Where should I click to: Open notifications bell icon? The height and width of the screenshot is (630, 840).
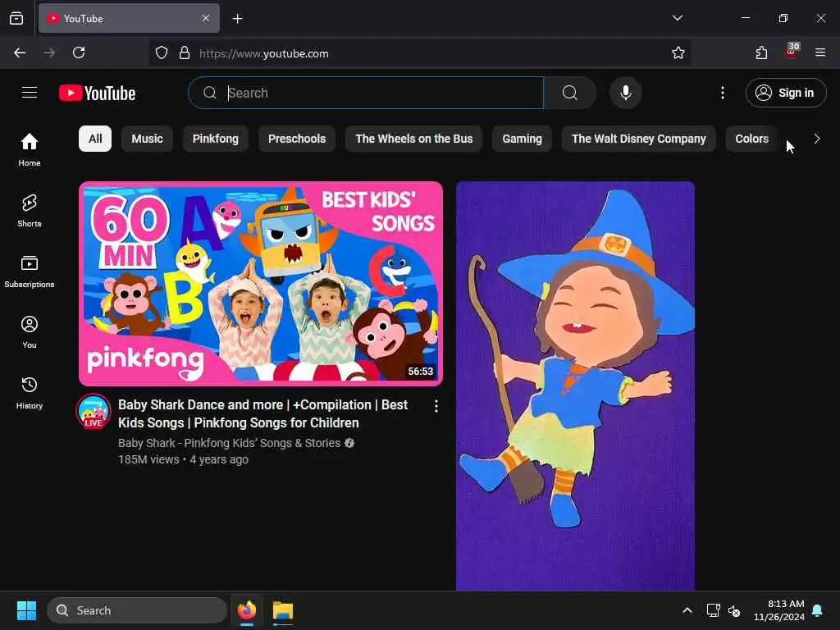click(818, 610)
